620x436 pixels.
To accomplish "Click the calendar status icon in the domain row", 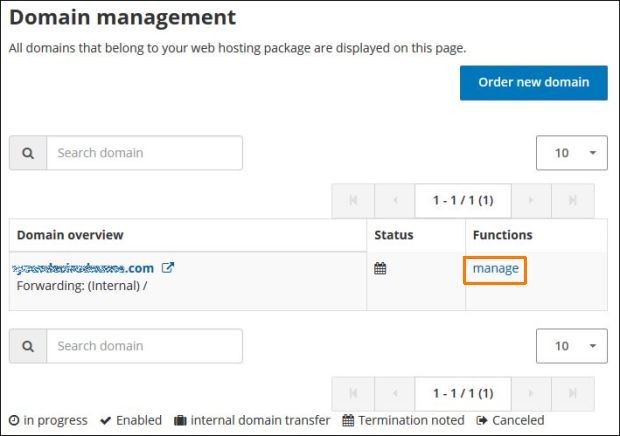I will click(x=380, y=268).
